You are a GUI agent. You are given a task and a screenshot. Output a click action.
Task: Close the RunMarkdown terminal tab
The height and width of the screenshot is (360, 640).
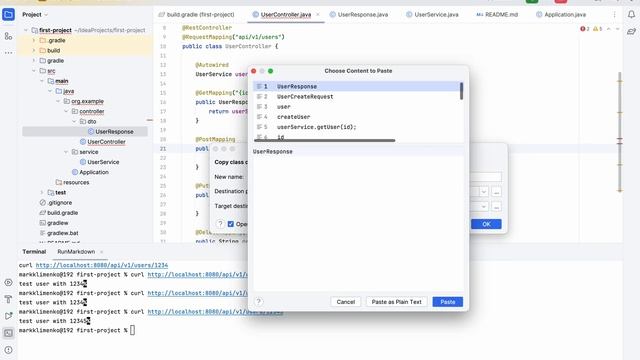pyautogui.click(x=101, y=252)
